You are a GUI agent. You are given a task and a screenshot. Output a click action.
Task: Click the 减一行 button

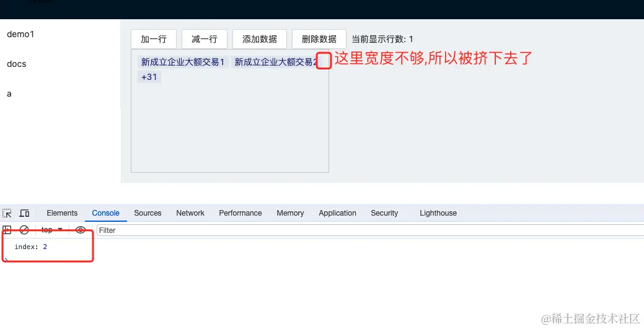click(x=205, y=39)
